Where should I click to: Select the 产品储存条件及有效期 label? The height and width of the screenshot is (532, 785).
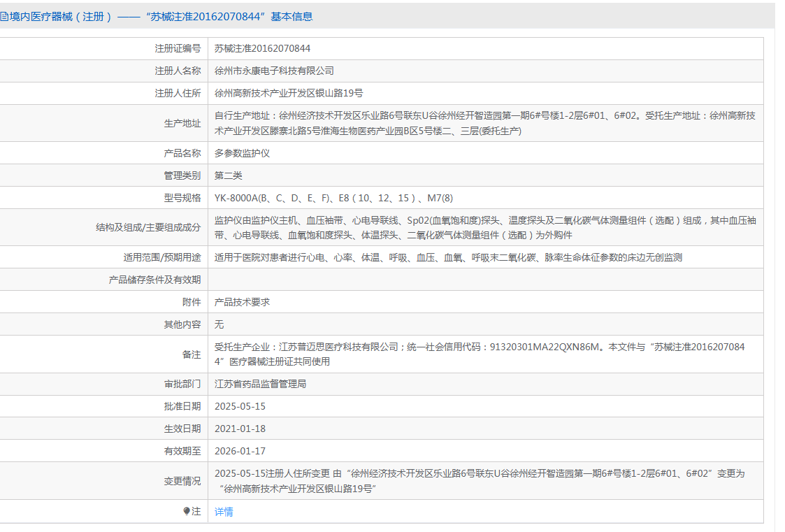[154, 280]
